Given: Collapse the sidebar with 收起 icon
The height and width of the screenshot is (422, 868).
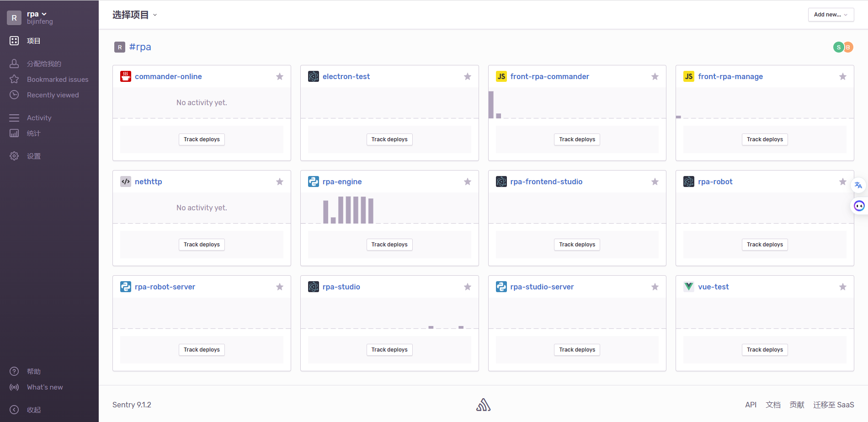Looking at the screenshot, I should (x=14, y=410).
